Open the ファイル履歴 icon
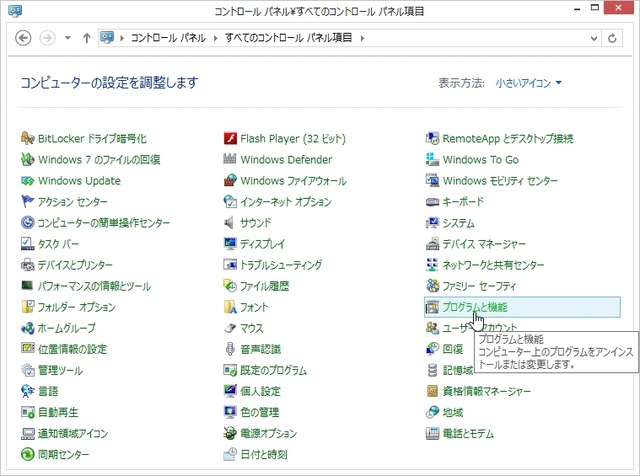Screen dimensions: 640x476 [x=230, y=286]
